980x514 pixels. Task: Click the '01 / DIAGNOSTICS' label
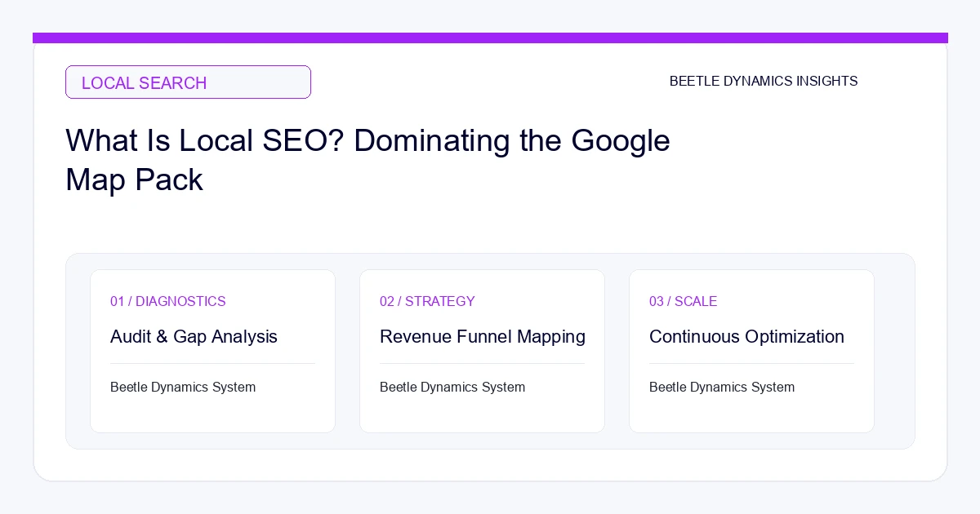[x=168, y=301]
